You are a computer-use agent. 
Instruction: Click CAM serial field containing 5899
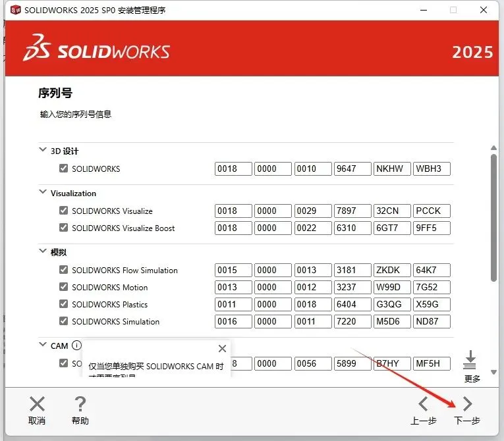[352, 363]
